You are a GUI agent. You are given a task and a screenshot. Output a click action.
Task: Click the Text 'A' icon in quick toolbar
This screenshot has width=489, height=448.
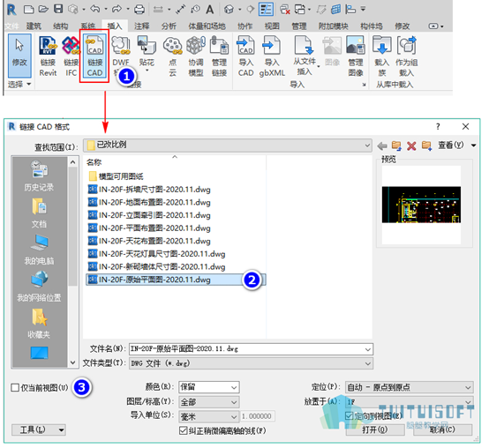tap(210, 10)
